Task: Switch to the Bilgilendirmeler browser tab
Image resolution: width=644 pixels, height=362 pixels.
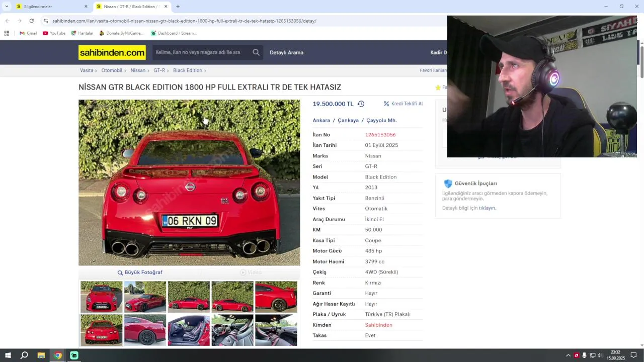Action: 50,7
